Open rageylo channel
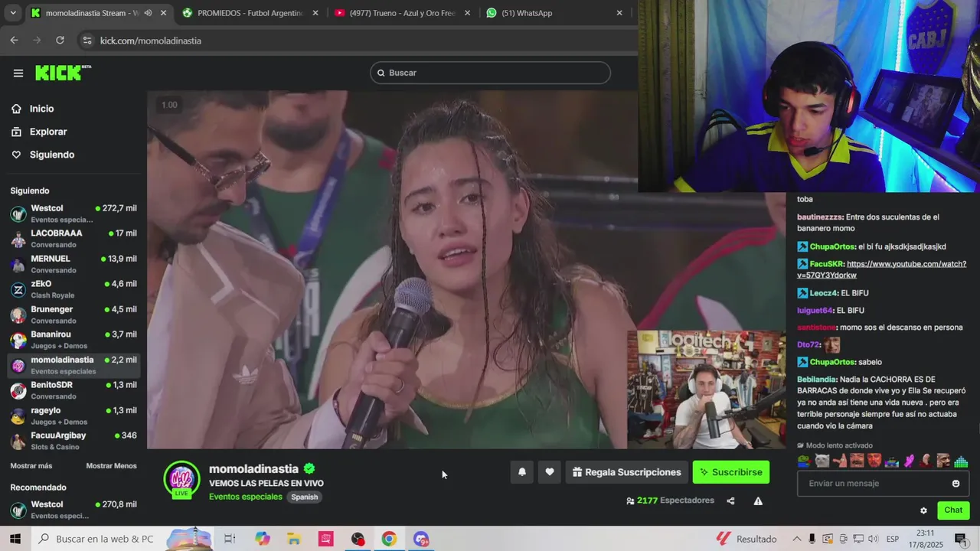The image size is (980, 551). [73, 416]
